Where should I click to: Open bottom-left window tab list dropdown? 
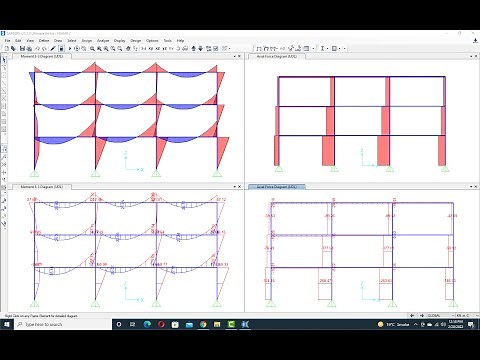click(x=235, y=187)
